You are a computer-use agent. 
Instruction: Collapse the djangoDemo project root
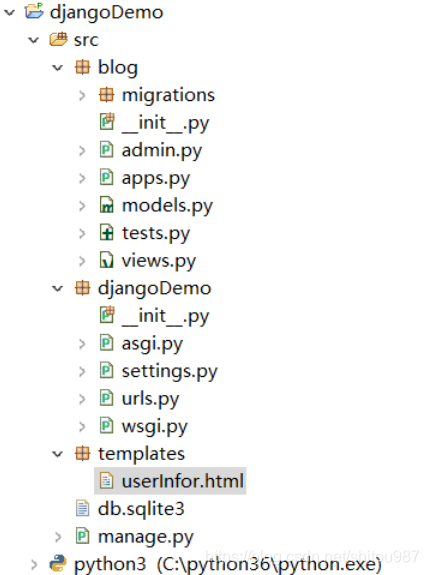(x=9, y=12)
